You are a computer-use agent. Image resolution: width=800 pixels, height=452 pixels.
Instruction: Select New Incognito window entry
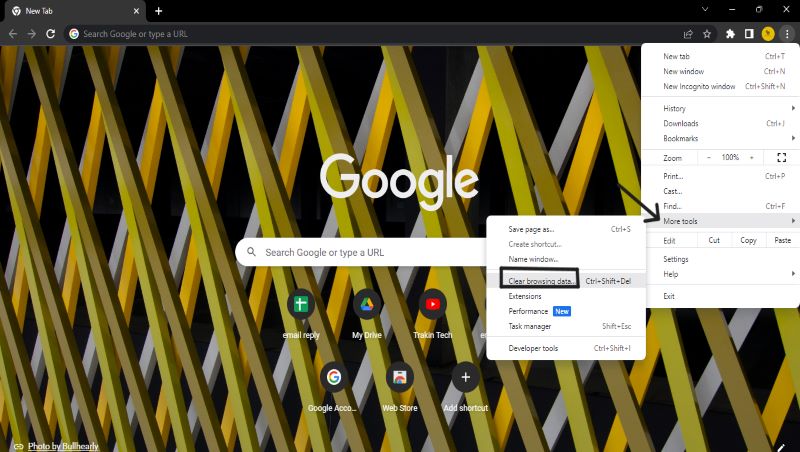720,86
